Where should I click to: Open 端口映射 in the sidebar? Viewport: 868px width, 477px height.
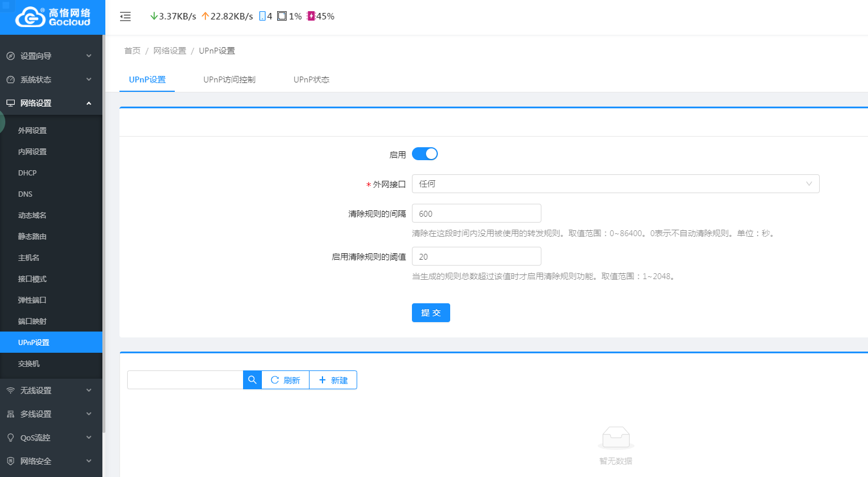[32, 322]
